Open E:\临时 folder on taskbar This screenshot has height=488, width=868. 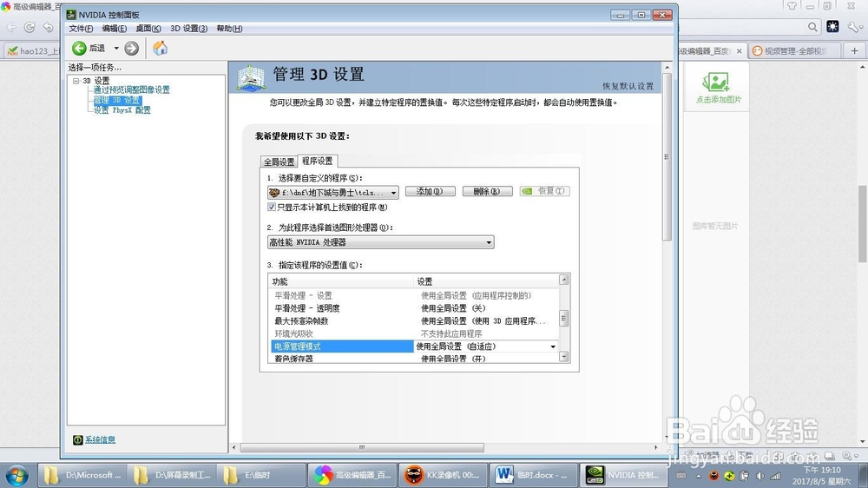(261, 475)
